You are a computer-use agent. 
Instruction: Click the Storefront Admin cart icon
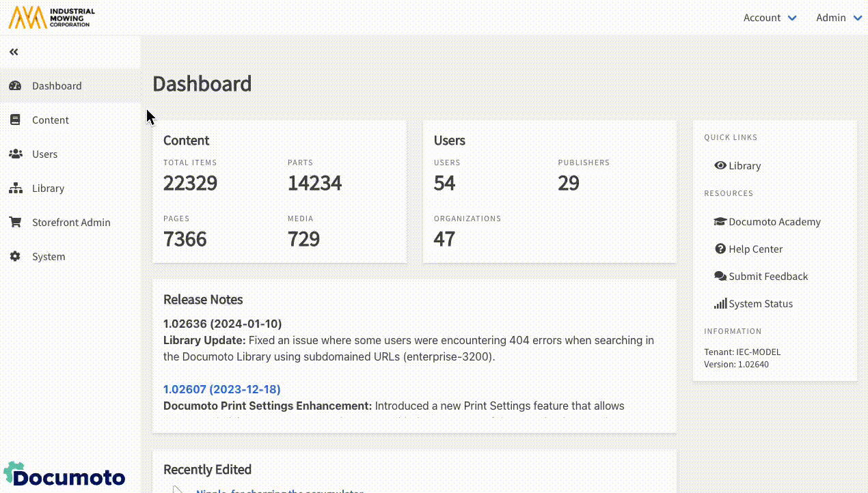15,223
